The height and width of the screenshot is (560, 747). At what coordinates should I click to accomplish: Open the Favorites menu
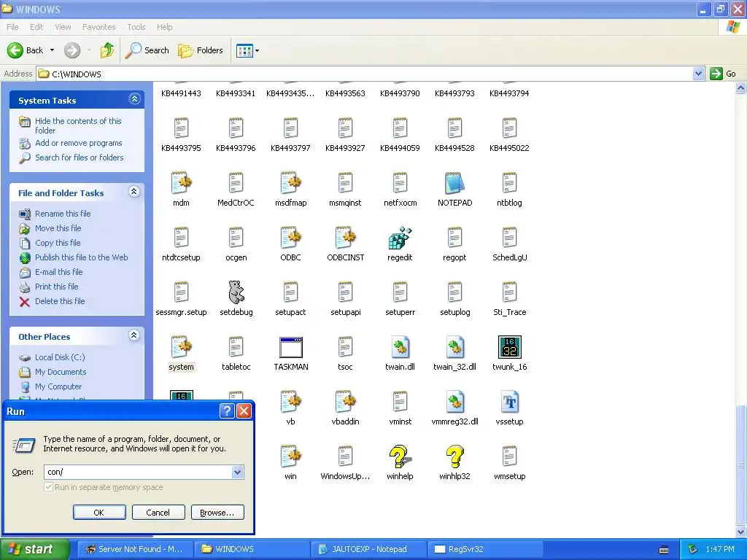(x=99, y=27)
